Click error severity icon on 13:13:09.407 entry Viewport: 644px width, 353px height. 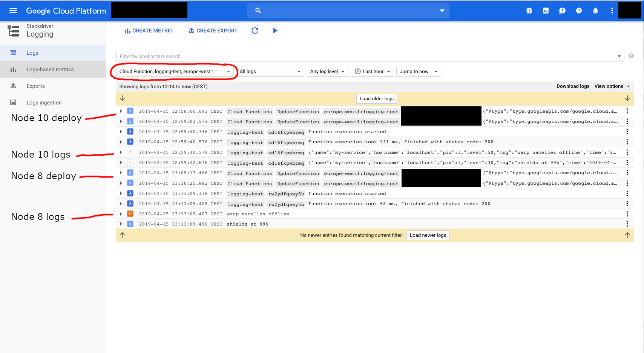[130, 214]
